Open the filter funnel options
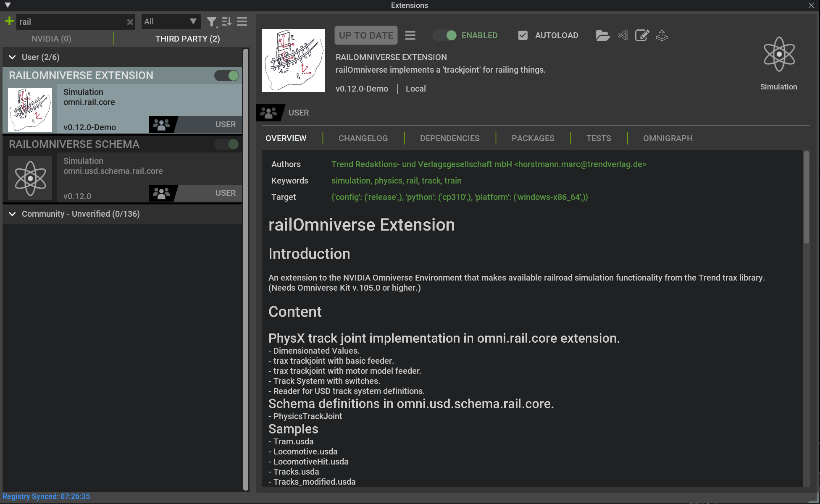 (212, 22)
